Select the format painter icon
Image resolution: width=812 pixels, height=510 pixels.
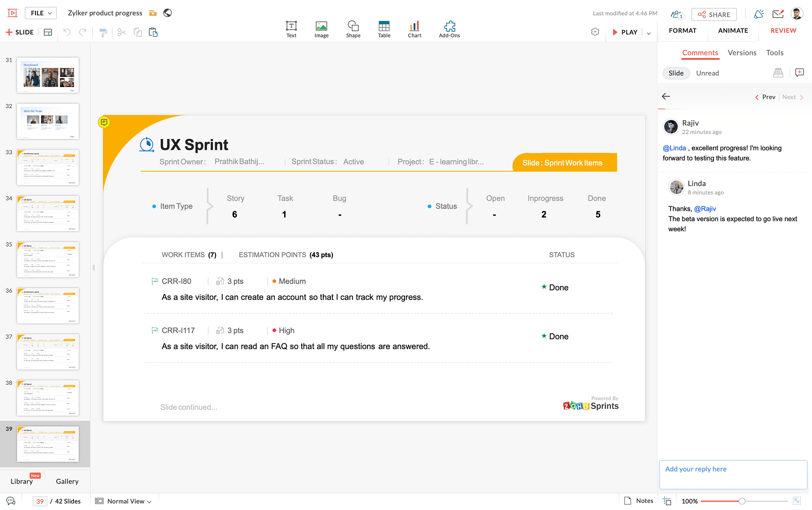pos(103,32)
